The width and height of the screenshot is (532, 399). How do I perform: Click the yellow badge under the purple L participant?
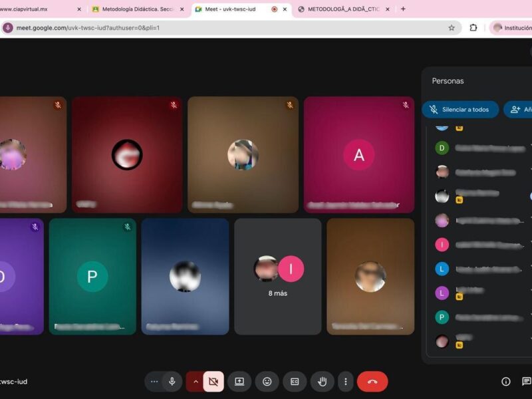tap(459, 297)
